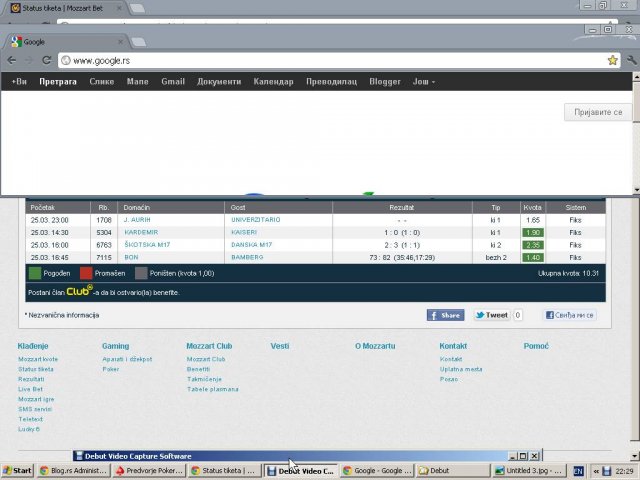Select the Status tiketa Mozzart Bet tab

coord(60,7)
